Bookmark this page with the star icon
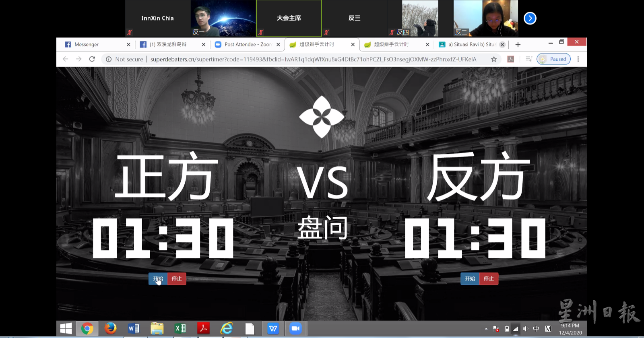Viewport: 644px width, 338px height. coord(494,59)
